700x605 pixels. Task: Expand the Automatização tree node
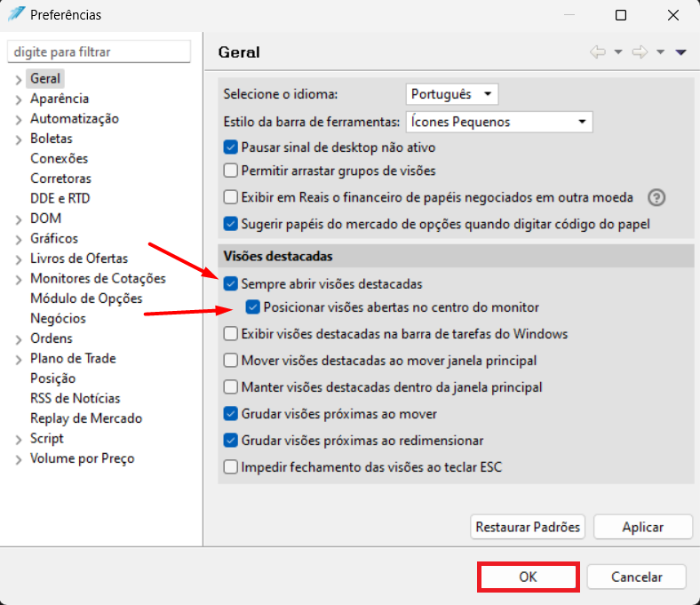(x=19, y=120)
